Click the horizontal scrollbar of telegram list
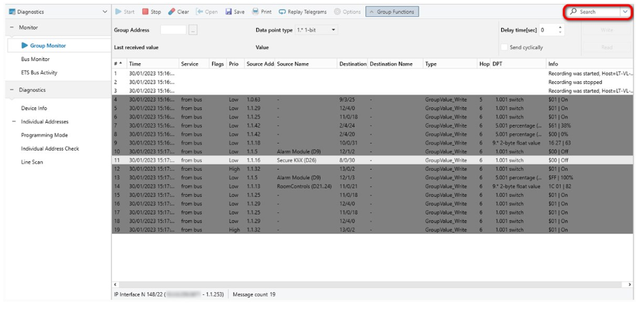Viewport: 644px width, 309px height. [x=372, y=284]
